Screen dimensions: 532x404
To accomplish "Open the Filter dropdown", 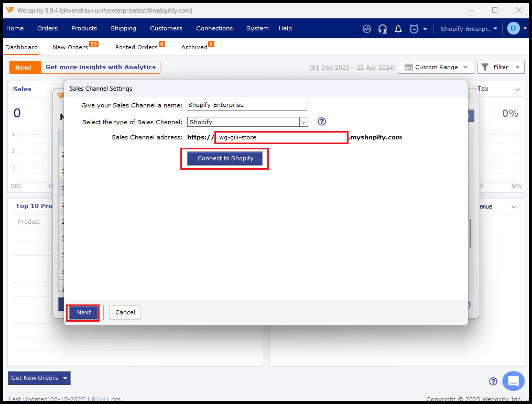I will tap(501, 67).
